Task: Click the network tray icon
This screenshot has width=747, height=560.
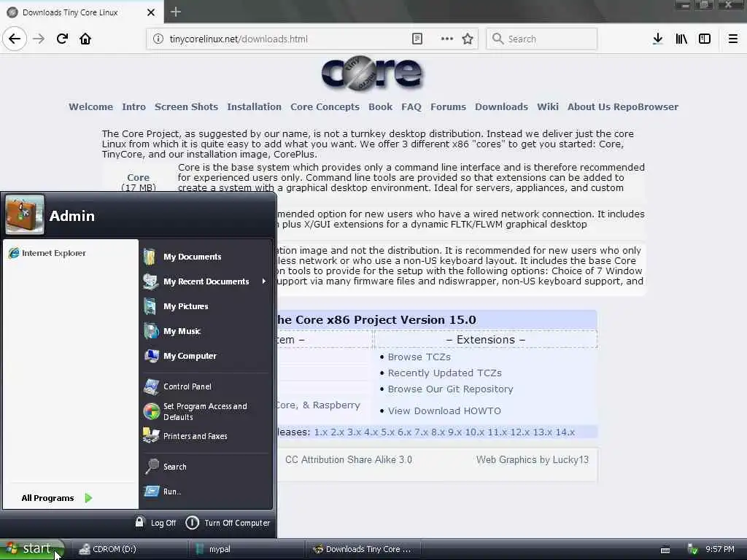Action: pos(693,549)
